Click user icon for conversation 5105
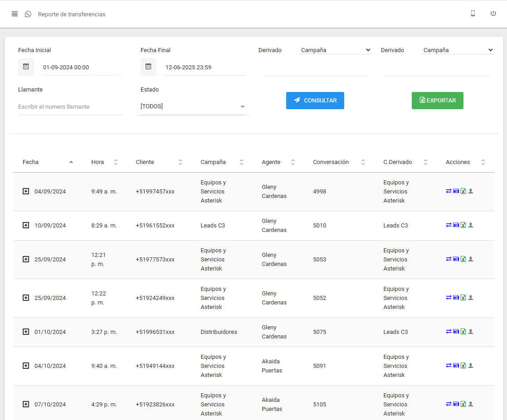This screenshot has height=420, width=507. click(471, 404)
